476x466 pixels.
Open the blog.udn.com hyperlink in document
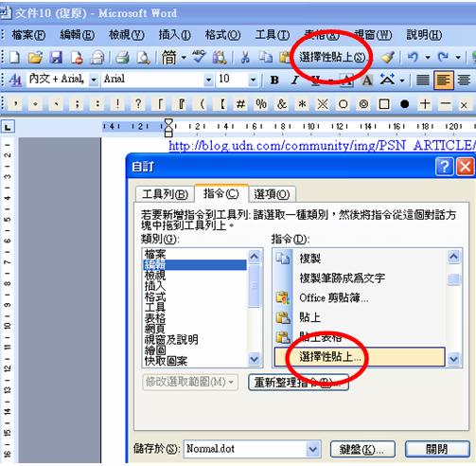[x=322, y=146]
